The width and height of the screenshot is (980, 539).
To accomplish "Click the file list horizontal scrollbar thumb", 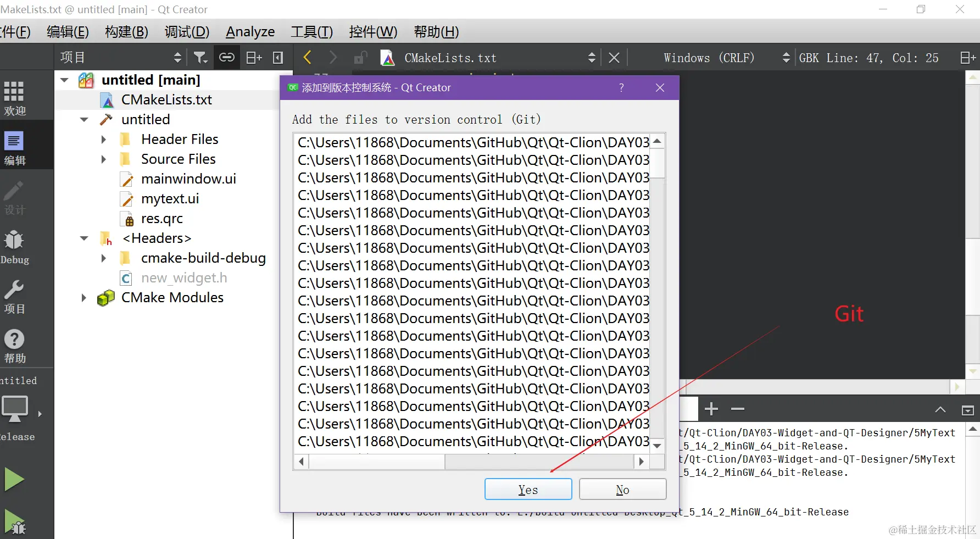I will coord(377,462).
